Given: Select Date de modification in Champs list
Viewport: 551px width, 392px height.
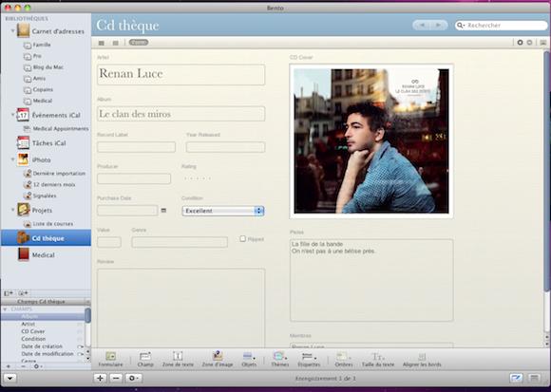Looking at the screenshot, I should point(47,354).
